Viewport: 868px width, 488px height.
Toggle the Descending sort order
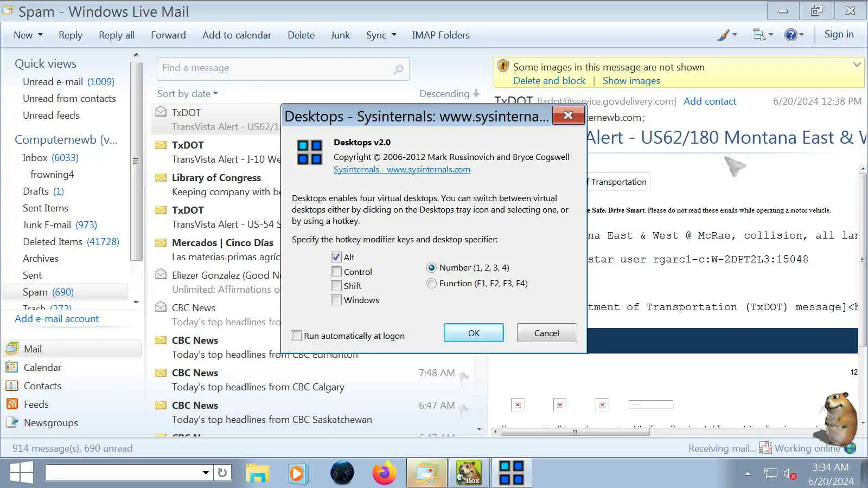pos(450,94)
